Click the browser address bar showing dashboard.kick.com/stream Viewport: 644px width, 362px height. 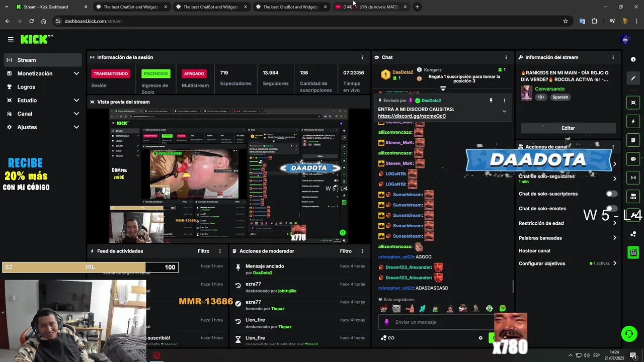307,21
